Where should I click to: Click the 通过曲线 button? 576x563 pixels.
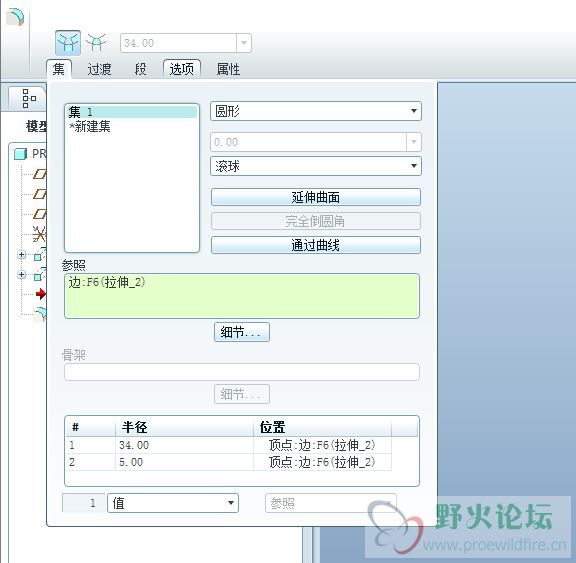316,245
